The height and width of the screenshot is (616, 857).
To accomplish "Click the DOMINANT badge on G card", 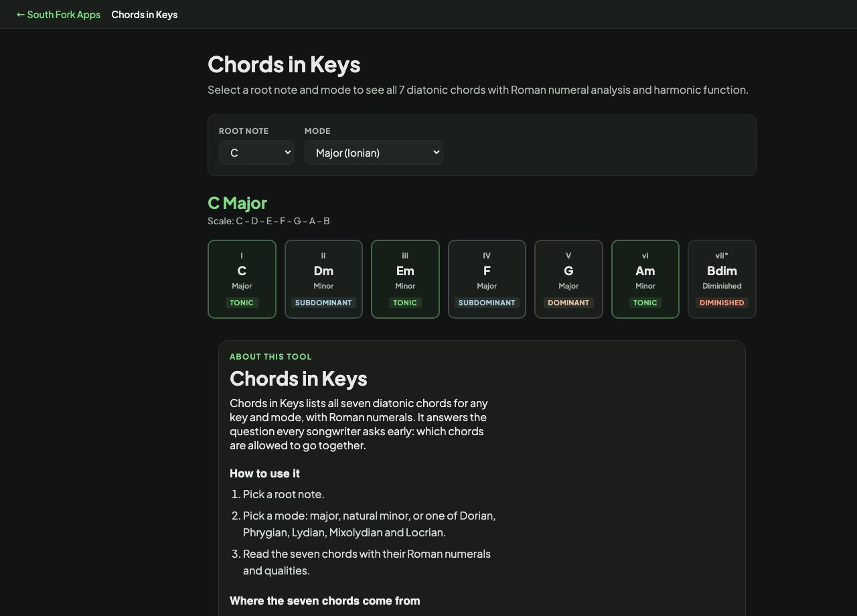I will 568,303.
